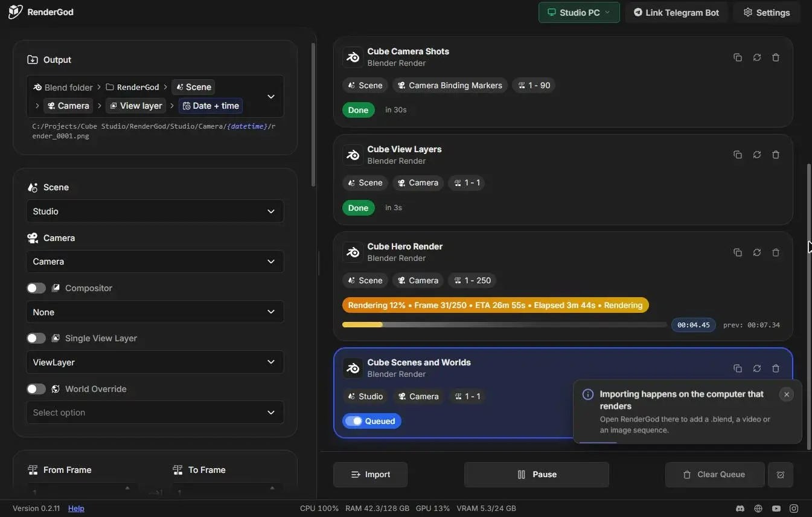Screen dimensions: 812x517
Task: Open the Studio PC machine selector
Action: point(579,12)
